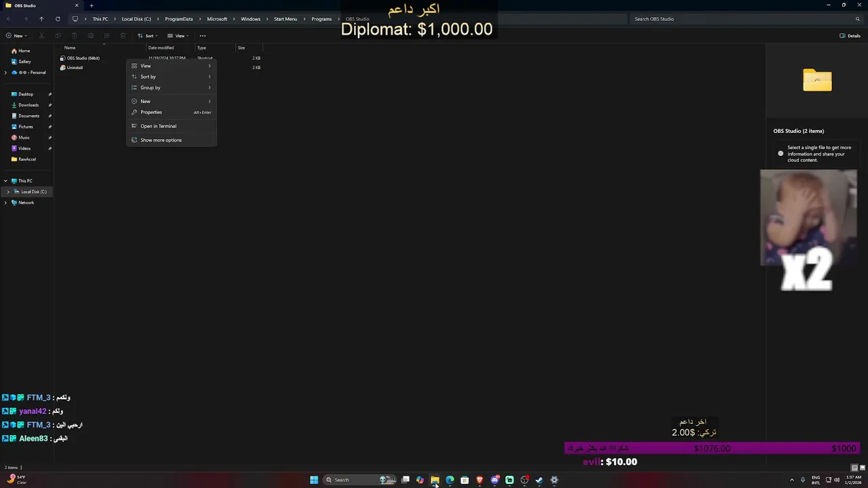Open Steam from taskbar
The image size is (868, 488).
(x=539, y=480)
